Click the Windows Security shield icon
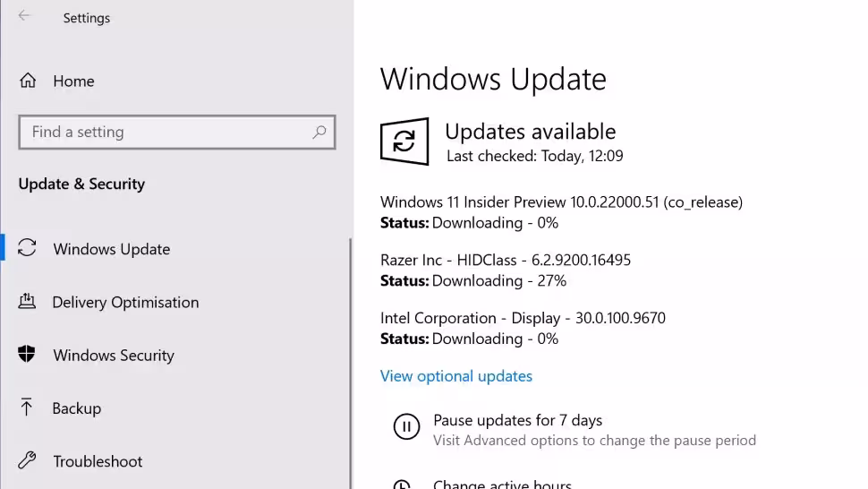The image size is (868, 489). 27,354
